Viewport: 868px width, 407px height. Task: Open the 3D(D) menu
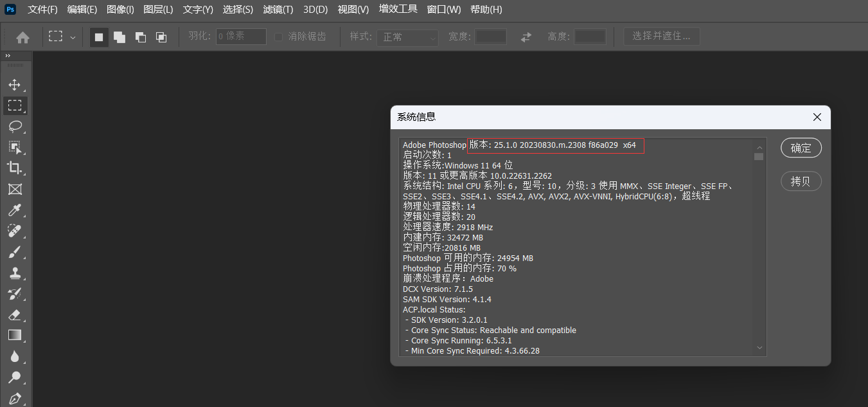(x=315, y=10)
